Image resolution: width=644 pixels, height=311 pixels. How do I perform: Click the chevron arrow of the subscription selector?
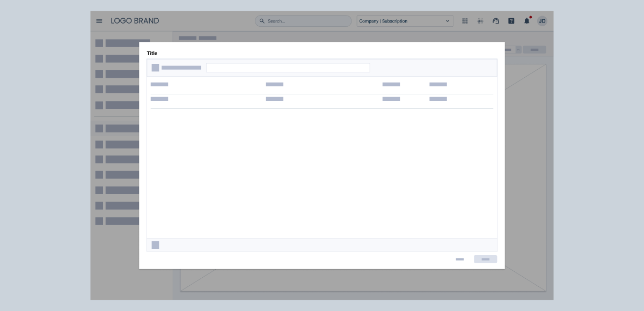(448, 21)
